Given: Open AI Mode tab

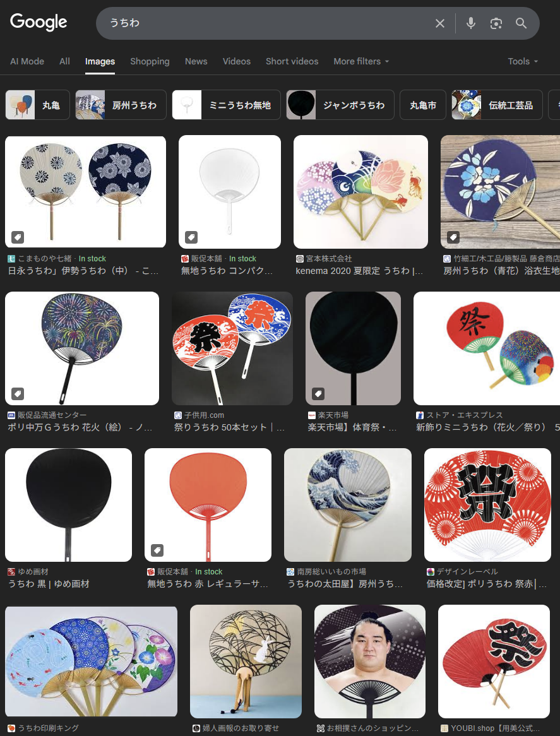Looking at the screenshot, I should tap(27, 61).
